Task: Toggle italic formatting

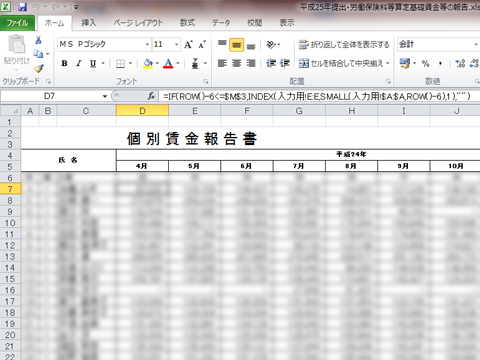Action: (79, 63)
